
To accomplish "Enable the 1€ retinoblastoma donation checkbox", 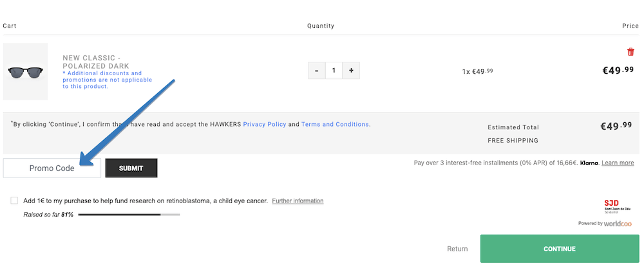I will coord(14,201).
